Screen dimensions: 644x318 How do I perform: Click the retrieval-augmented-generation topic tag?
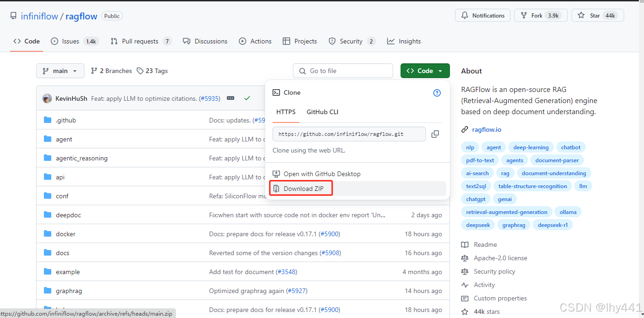(506, 212)
